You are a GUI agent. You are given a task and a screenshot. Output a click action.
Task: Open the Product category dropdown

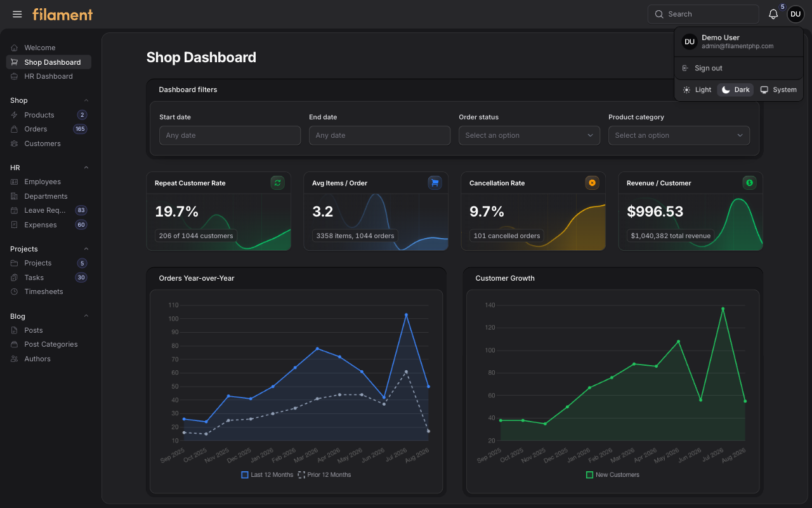point(679,135)
